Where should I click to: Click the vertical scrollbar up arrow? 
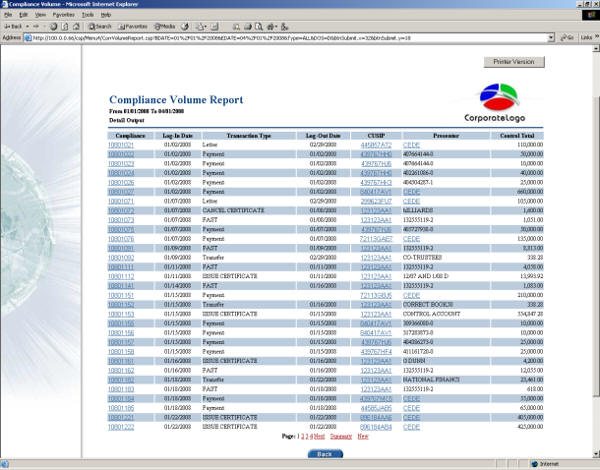[596, 49]
